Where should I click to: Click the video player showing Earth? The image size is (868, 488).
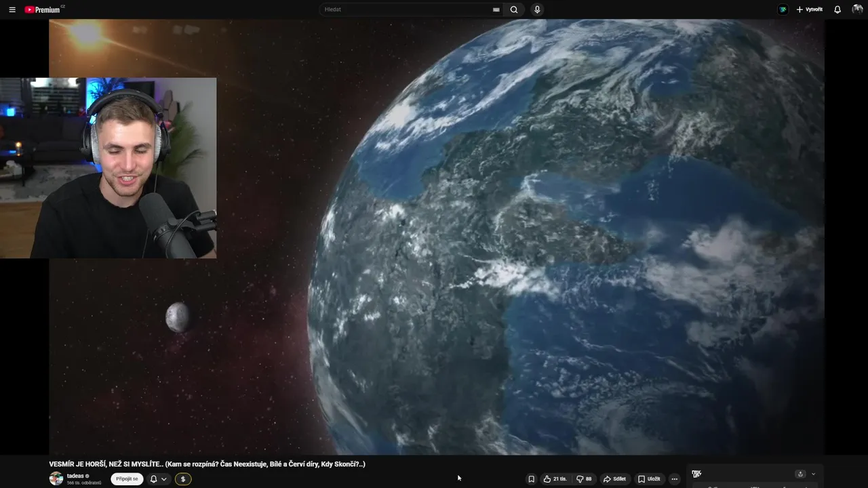(437, 237)
